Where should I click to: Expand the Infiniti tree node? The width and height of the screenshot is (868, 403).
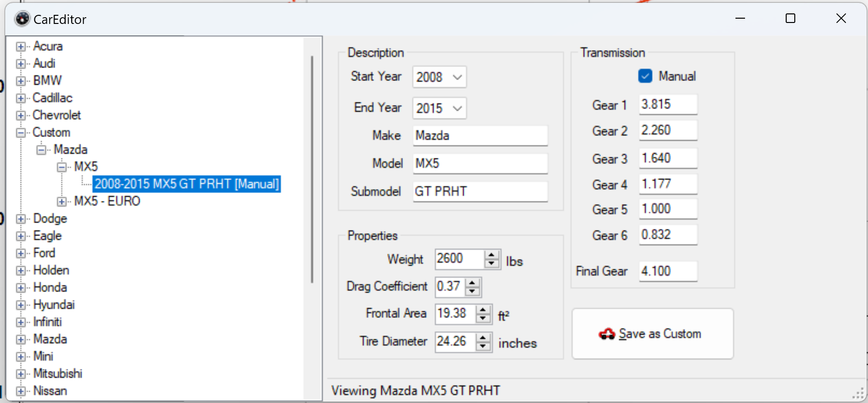pyautogui.click(x=21, y=322)
